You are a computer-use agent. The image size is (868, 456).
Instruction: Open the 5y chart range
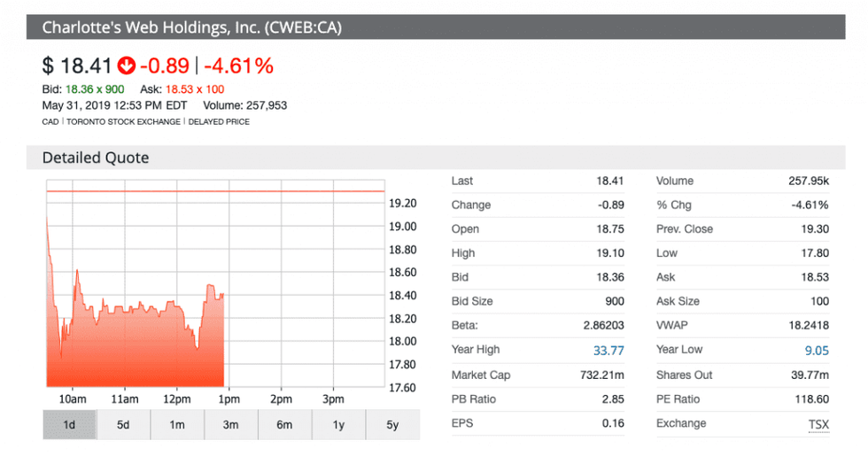coord(391,425)
